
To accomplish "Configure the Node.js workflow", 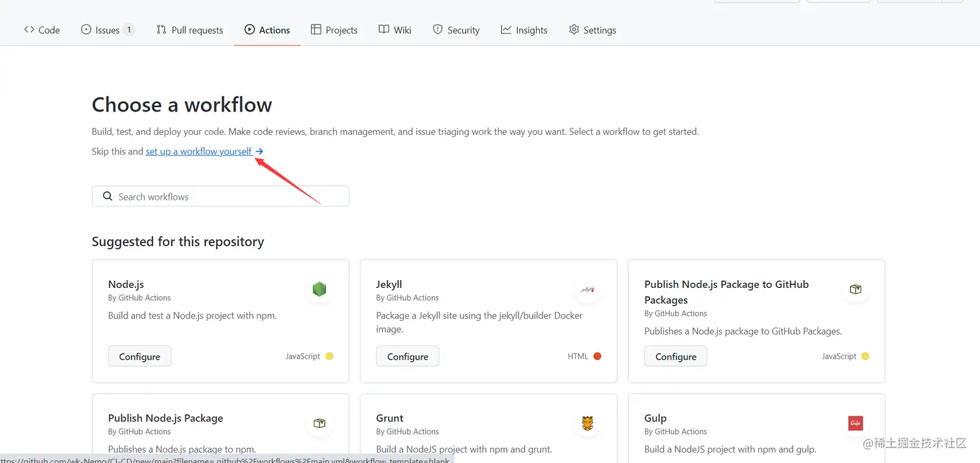I will pyautogui.click(x=139, y=357).
